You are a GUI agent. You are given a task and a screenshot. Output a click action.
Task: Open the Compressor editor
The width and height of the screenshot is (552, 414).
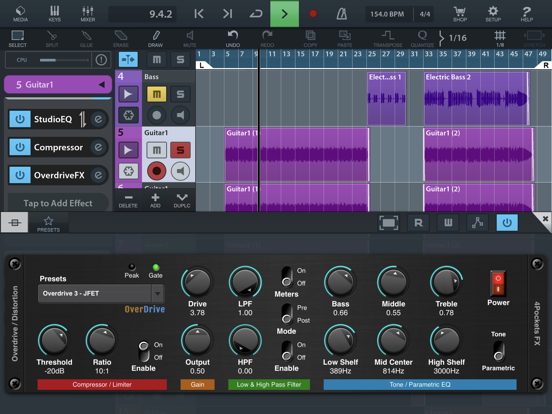pos(98,147)
